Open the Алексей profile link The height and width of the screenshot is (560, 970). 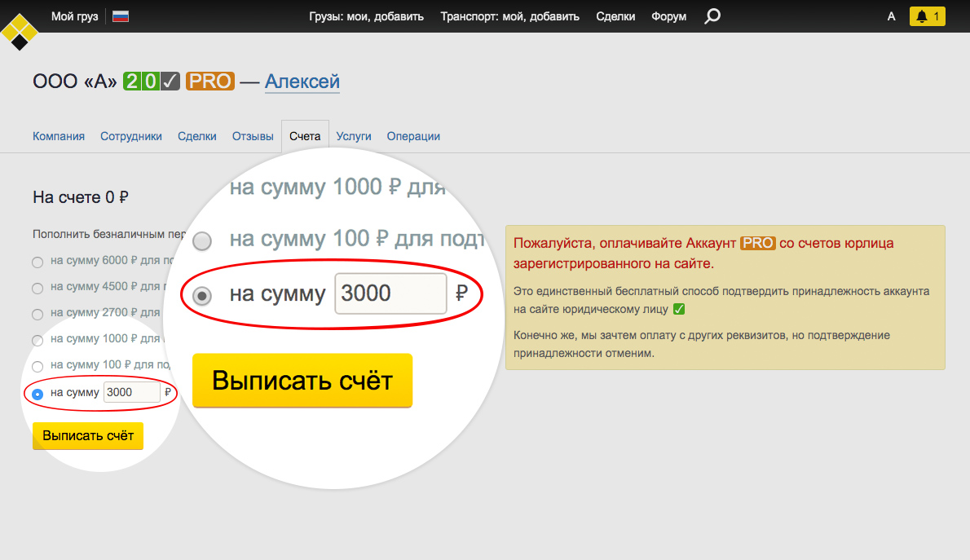(x=302, y=82)
